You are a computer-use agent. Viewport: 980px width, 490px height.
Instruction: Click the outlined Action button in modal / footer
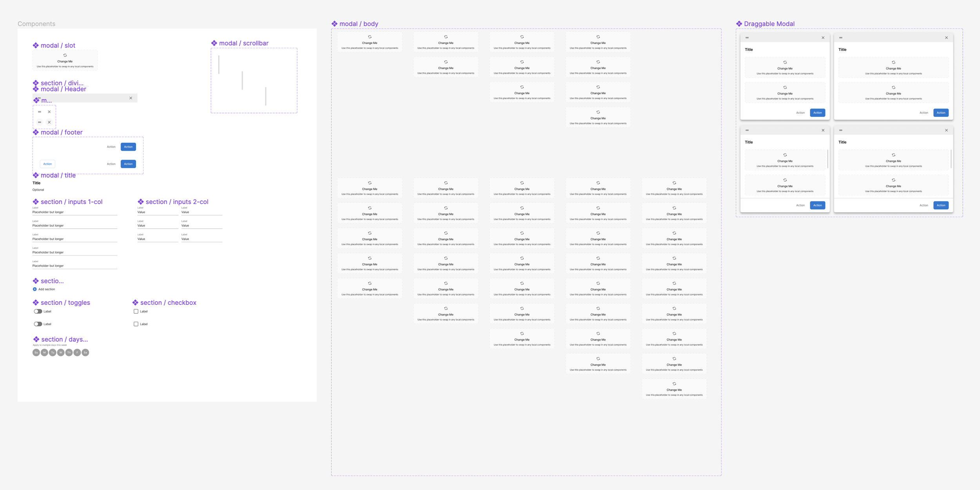(47, 164)
